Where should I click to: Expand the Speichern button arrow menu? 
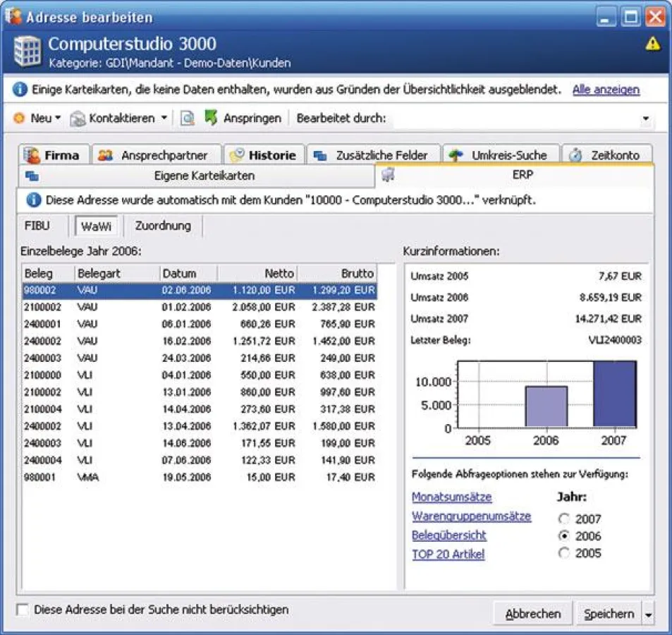[649, 615]
